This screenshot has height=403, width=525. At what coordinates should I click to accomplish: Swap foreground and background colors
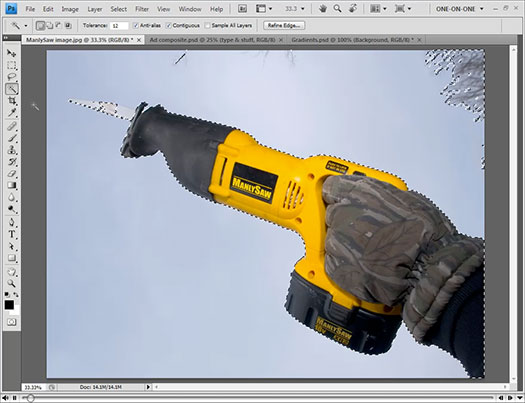click(x=16, y=295)
